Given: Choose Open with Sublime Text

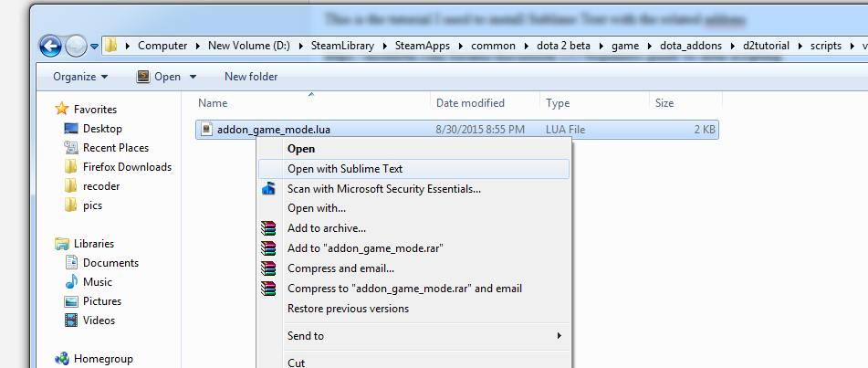Looking at the screenshot, I should point(413,169).
